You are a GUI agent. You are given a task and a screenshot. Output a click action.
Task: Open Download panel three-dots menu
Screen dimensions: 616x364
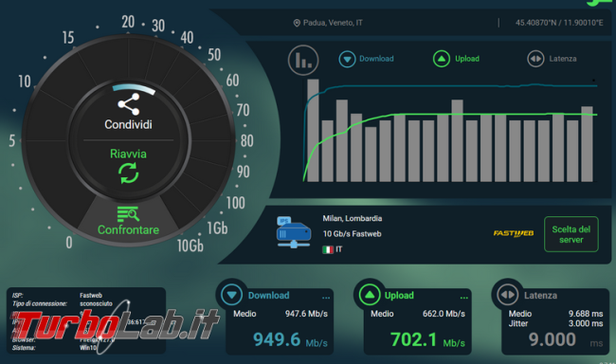coord(326,298)
